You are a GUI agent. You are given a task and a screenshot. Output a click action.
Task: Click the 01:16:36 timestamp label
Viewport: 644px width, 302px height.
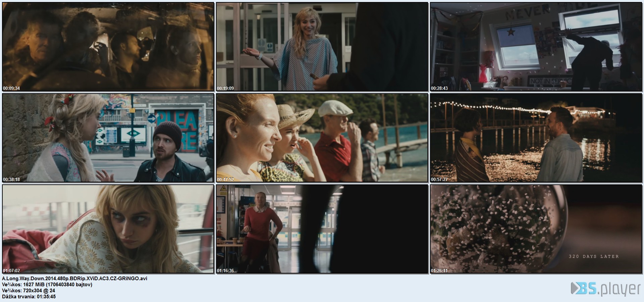[x=225, y=271]
